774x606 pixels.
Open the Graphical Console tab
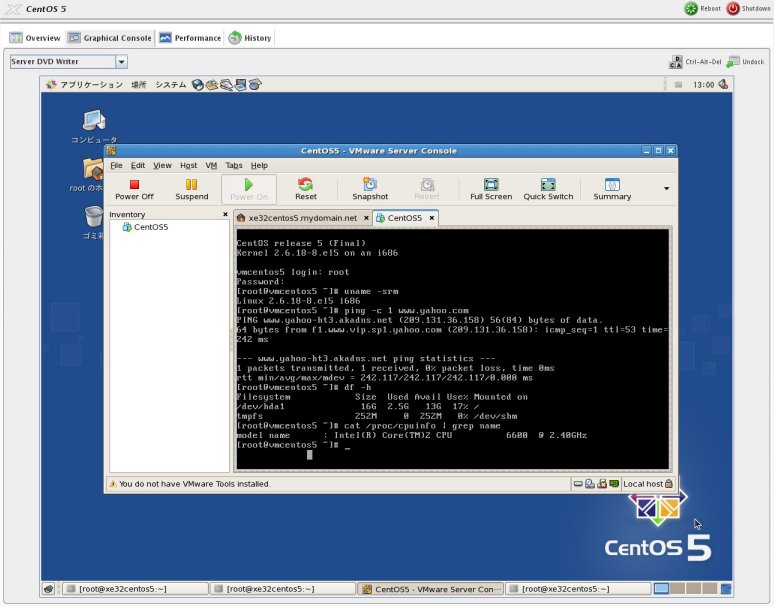click(110, 38)
